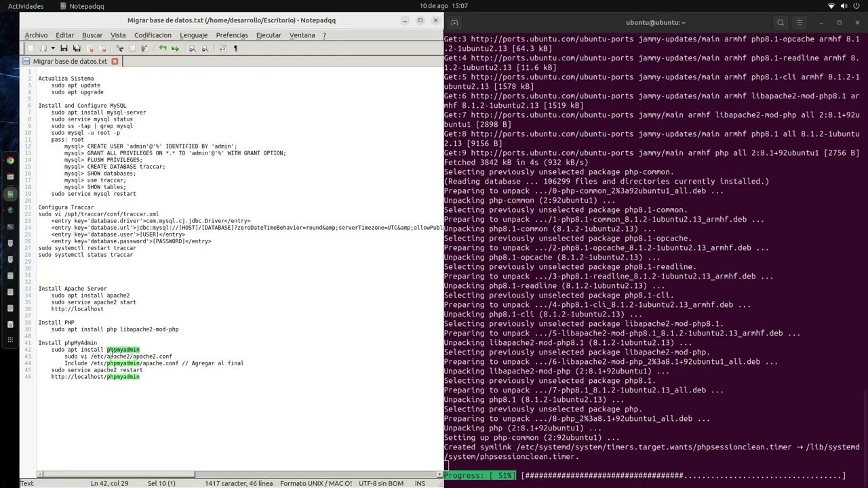Click the trash icon in the dock
The width and height of the screenshot is (868, 488).
click(x=10, y=325)
